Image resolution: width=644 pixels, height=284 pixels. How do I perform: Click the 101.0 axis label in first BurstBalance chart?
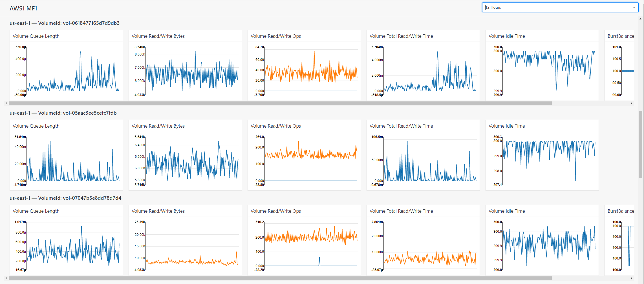(617, 47)
